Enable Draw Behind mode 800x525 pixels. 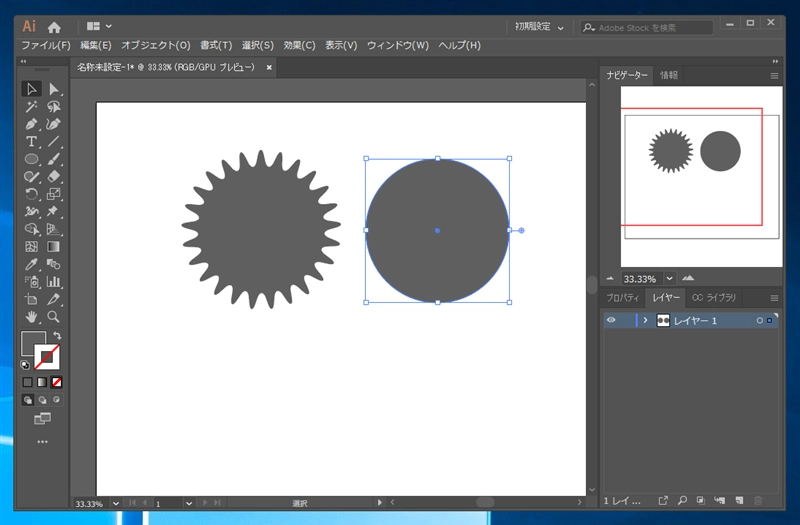click(42, 400)
